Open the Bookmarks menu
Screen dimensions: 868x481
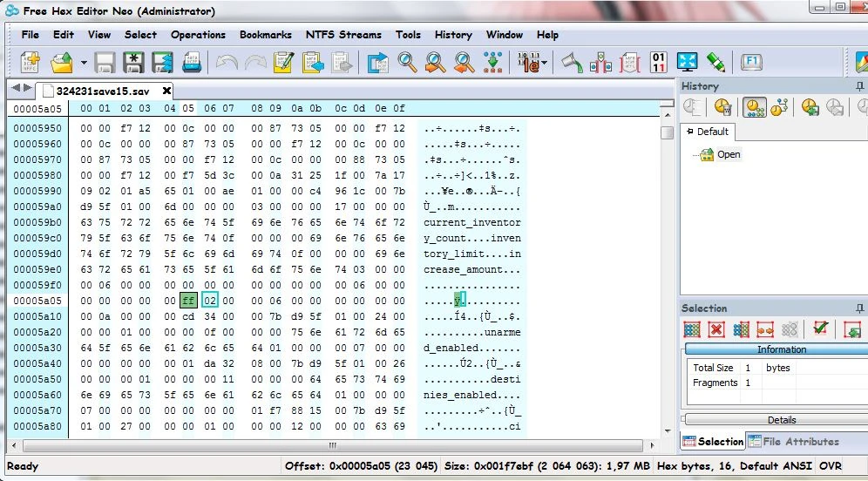(266, 34)
